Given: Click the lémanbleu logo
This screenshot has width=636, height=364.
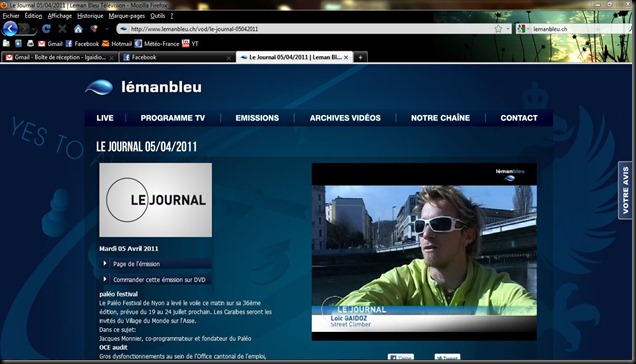Looking at the screenshot, I should tap(143, 87).
